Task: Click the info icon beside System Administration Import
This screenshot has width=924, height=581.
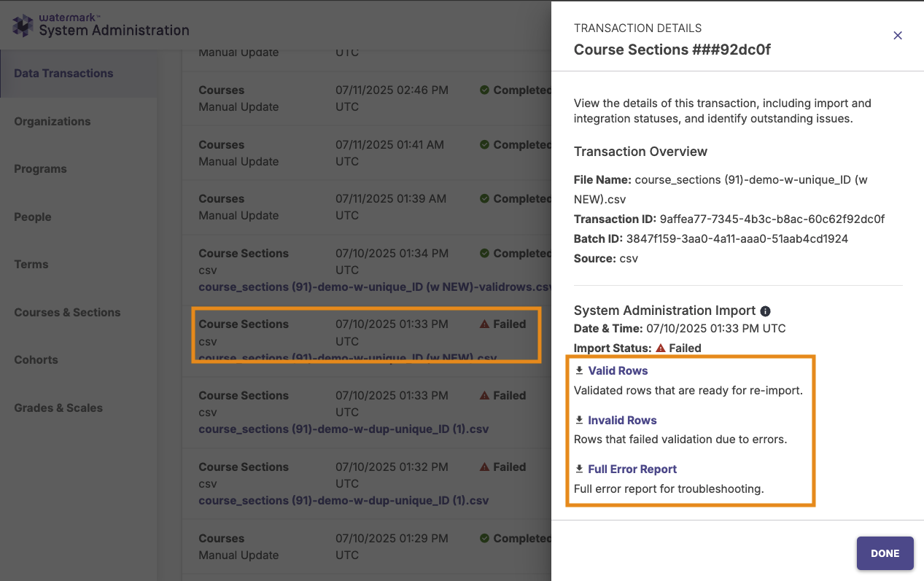Action: (x=766, y=311)
